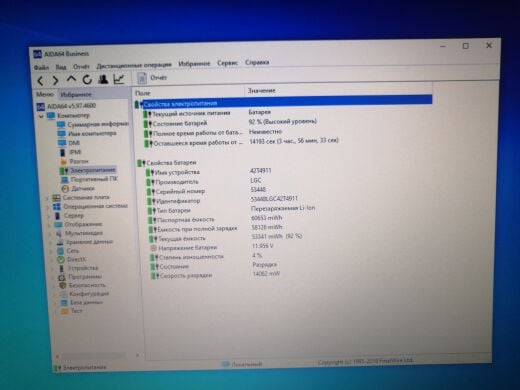Select the Свойства электропитания header row
Screen dimensions: 520x390
click(283, 102)
